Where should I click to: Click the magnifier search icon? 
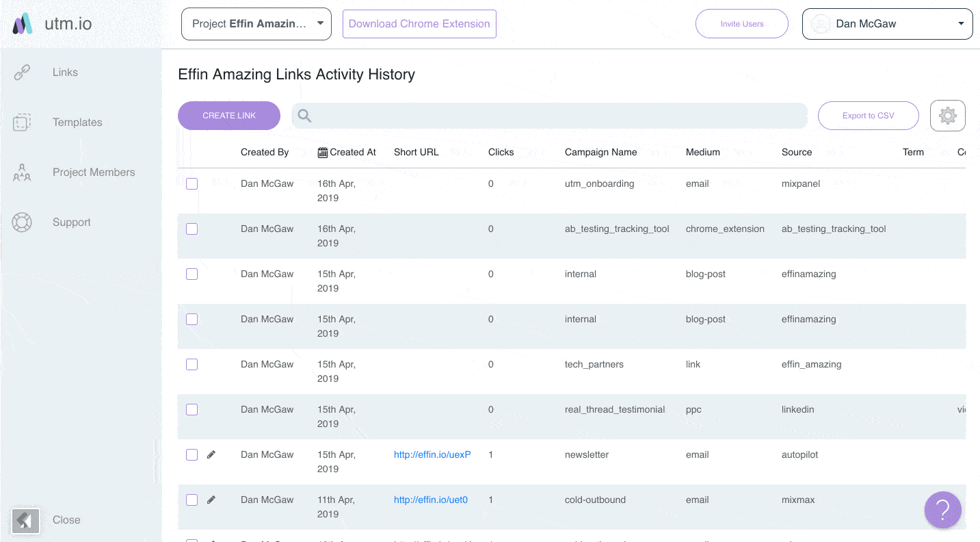(304, 116)
